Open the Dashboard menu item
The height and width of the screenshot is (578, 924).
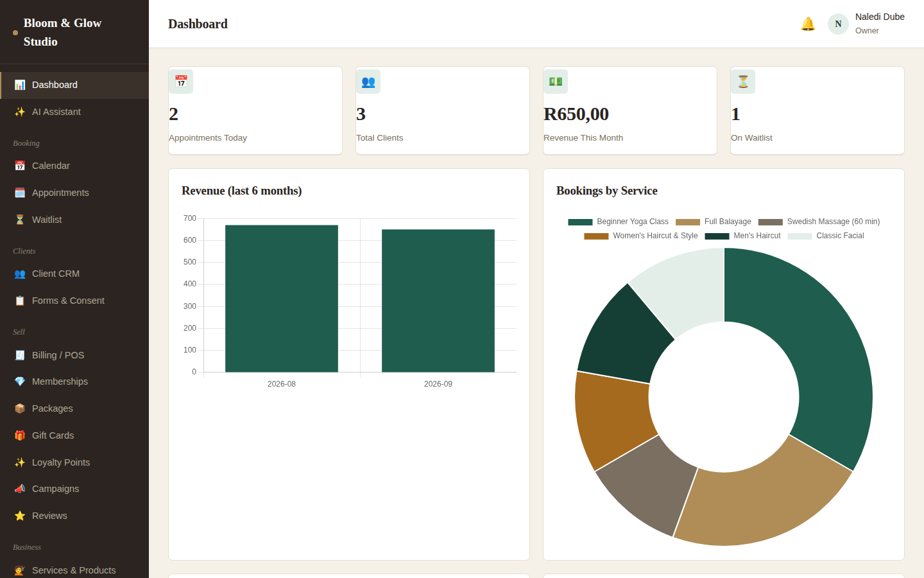pos(74,85)
